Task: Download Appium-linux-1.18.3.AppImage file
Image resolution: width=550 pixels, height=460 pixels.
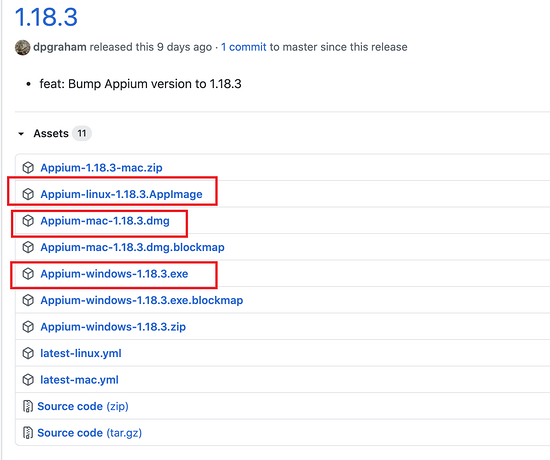Action: click(121, 194)
